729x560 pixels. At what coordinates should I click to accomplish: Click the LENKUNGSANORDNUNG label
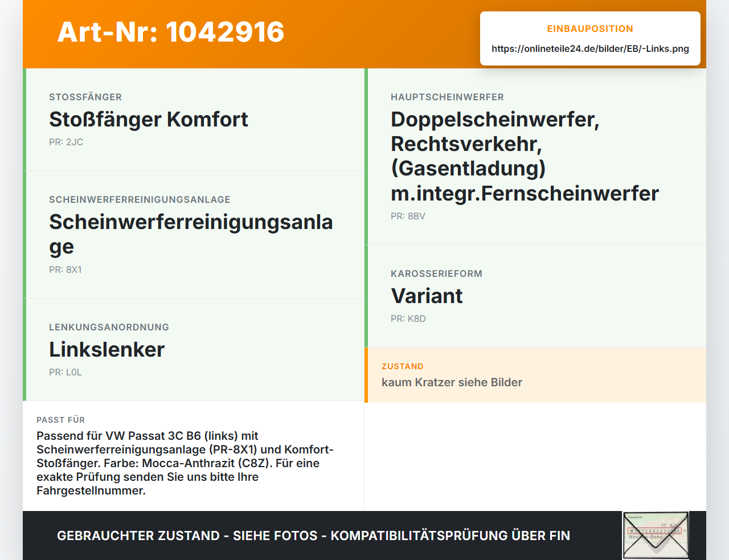pos(109,327)
